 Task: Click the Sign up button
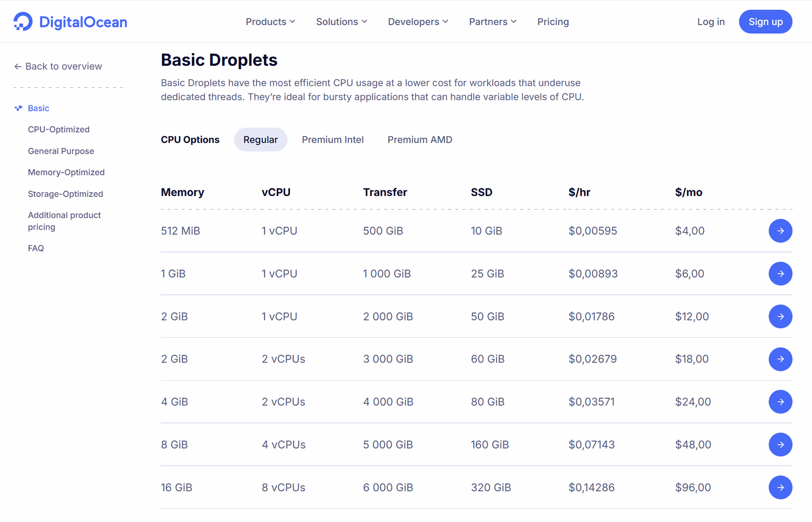[765, 22]
